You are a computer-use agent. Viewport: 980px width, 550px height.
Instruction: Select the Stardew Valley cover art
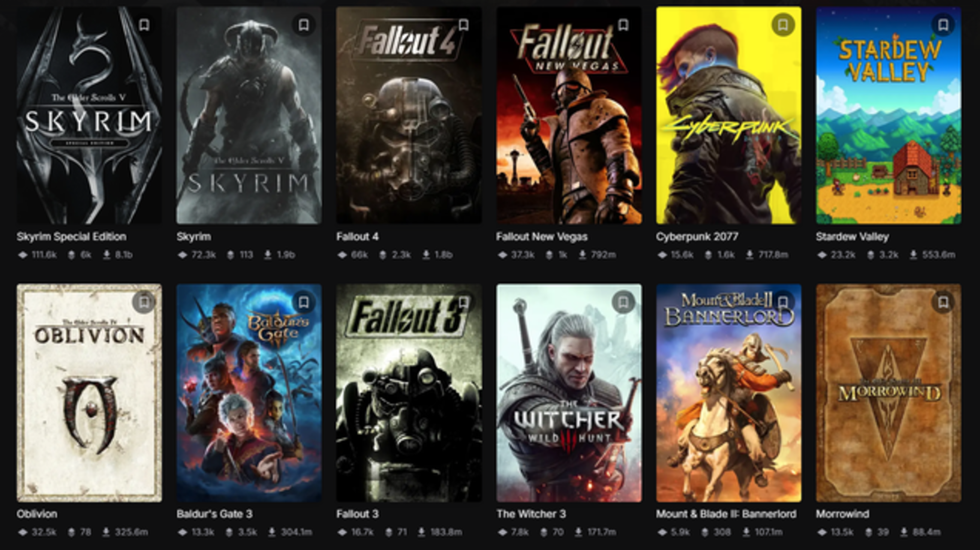[888, 115]
